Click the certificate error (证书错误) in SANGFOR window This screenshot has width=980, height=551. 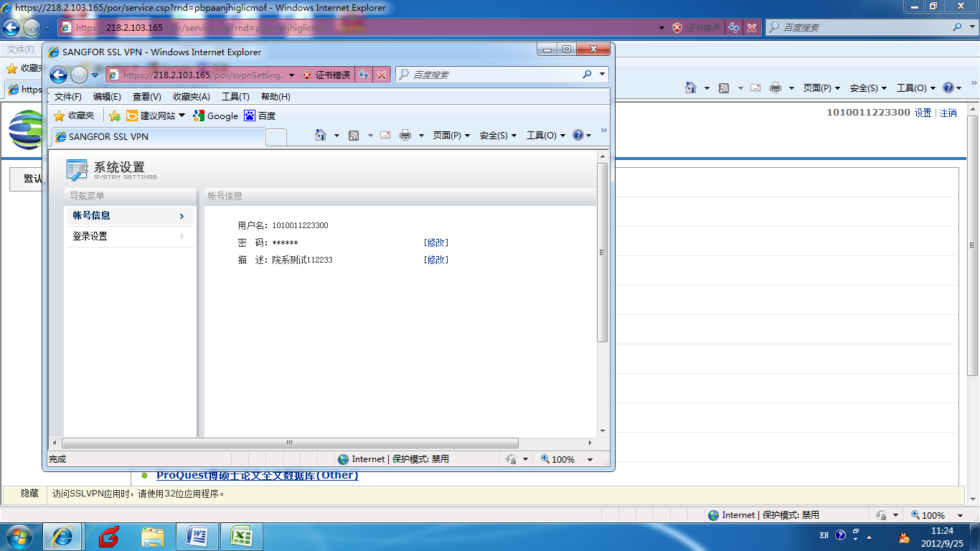coord(326,75)
